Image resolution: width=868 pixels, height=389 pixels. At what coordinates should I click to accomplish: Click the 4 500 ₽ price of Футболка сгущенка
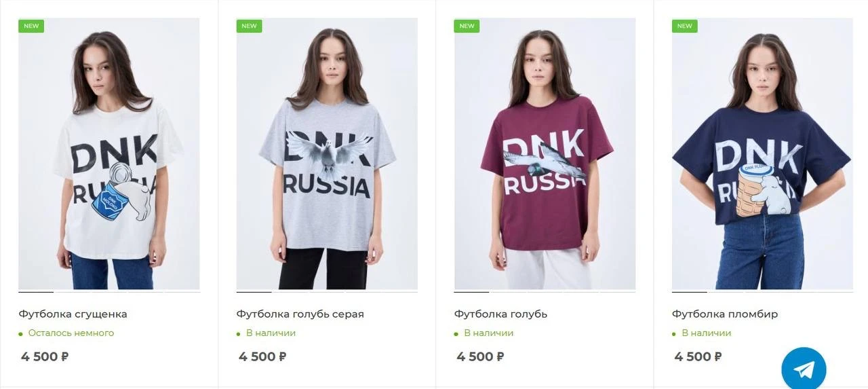point(45,357)
